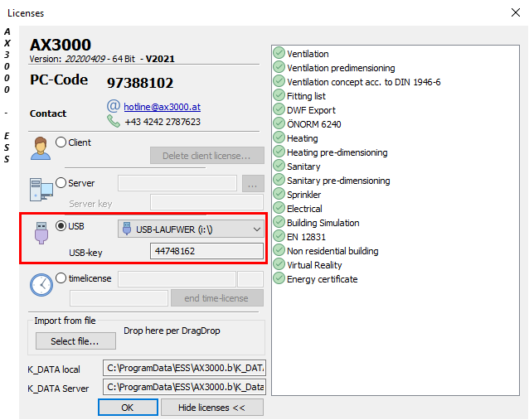Click check icon beside Virtual Reality
Image resolution: width=529 pixels, height=420 pixels.
coord(279,264)
